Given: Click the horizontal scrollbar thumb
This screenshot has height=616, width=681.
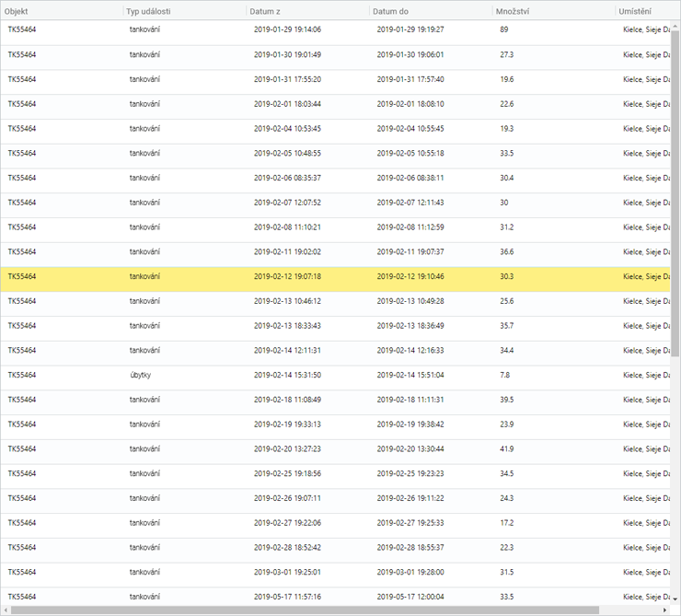Looking at the screenshot, I should pos(305,610).
